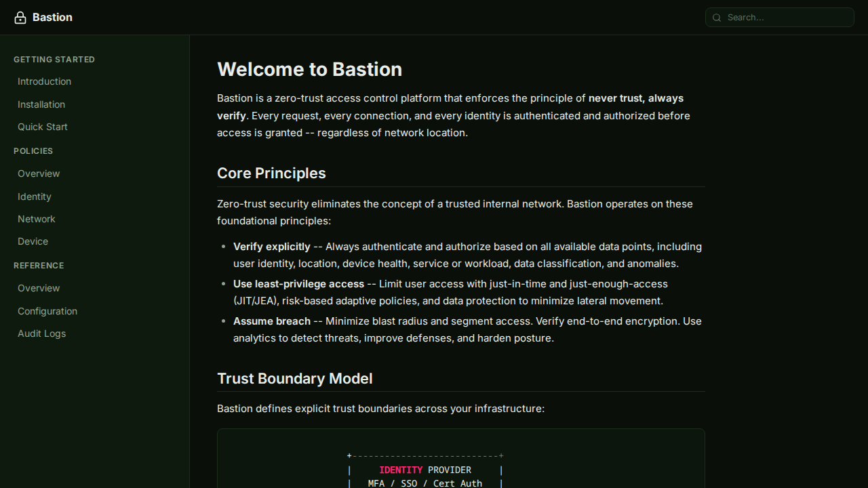The height and width of the screenshot is (488, 868).
Task: Click the Core Principles heading
Action: (271, 174)
